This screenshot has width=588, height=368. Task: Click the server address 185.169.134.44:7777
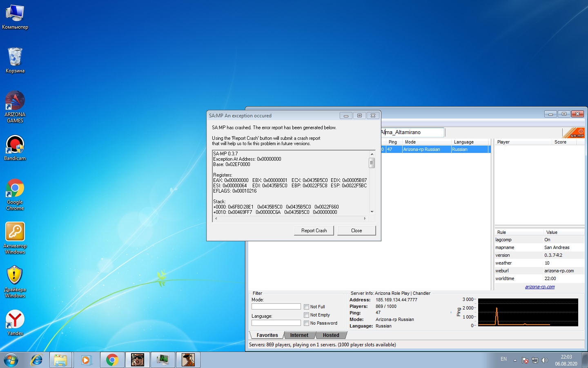pos(396,300)
